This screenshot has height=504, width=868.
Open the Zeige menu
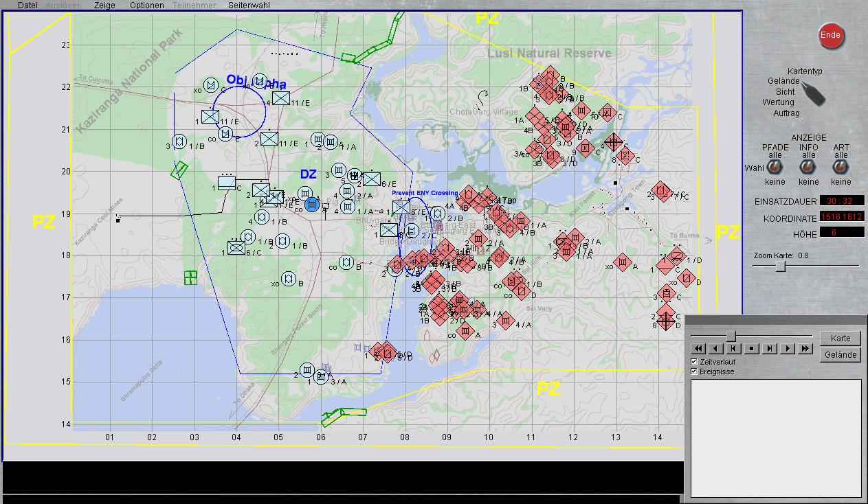[x=104, y=5]
